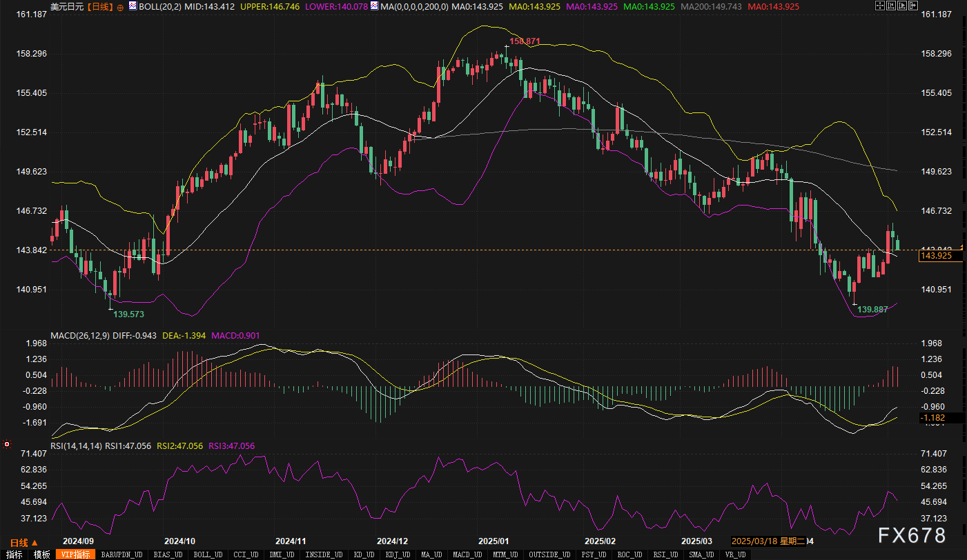The image size is (967, 560).
Task: Click the 143.925 current price label
Action: 937,256
